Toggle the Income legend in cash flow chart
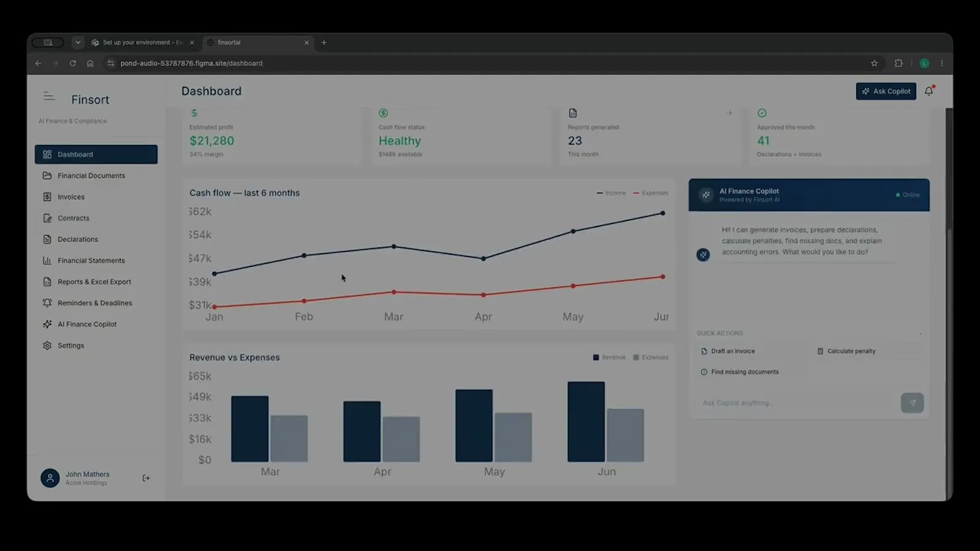Screen dimensions: 980x551 pos(611,193)
